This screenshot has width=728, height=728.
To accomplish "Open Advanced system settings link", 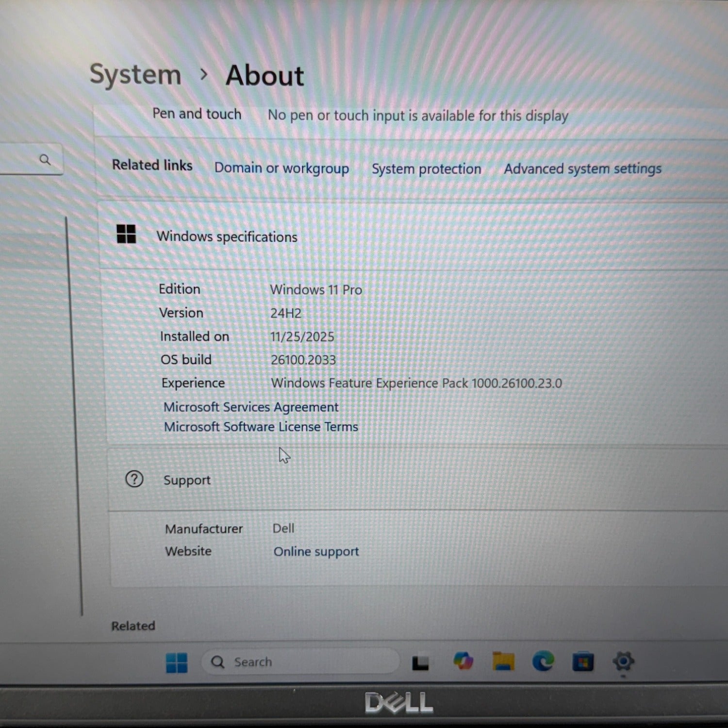I will click(582, 169).
